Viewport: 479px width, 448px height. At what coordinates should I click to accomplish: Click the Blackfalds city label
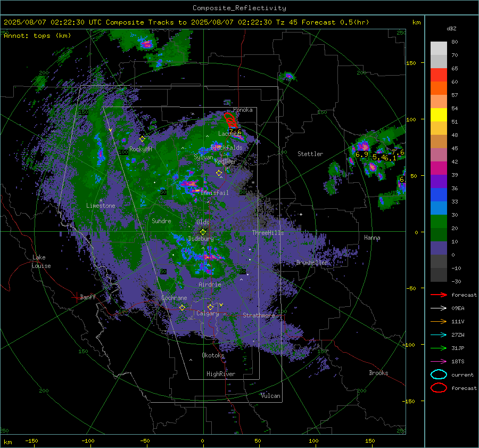(x=226, y=148)
